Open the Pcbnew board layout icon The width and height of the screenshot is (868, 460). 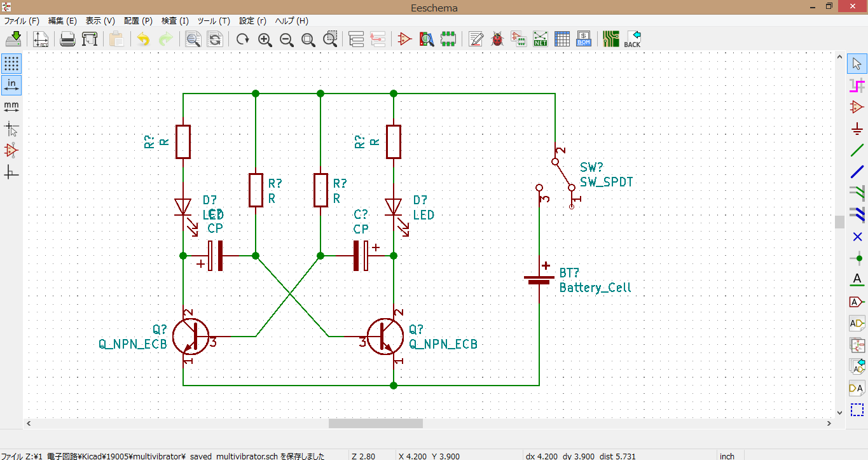[611, 39]
